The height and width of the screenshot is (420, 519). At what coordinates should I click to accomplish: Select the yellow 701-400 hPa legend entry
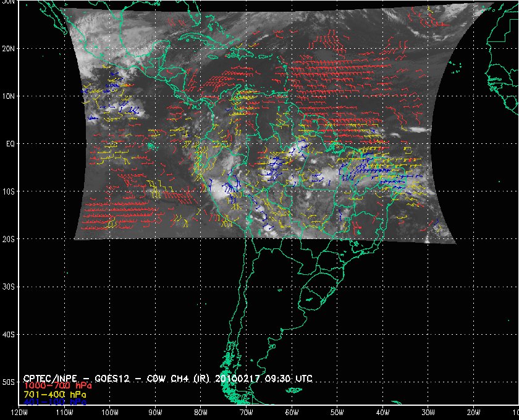point(54,395)
